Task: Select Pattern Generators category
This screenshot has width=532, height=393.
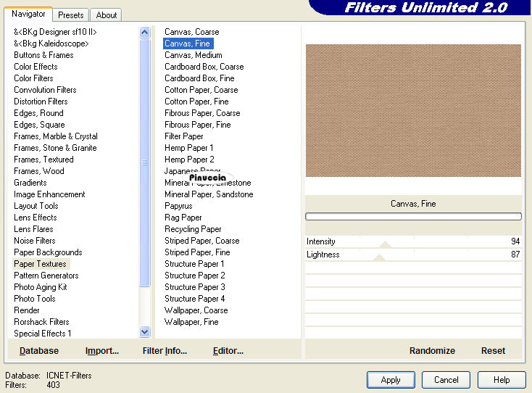Action: tap(46, 276)
